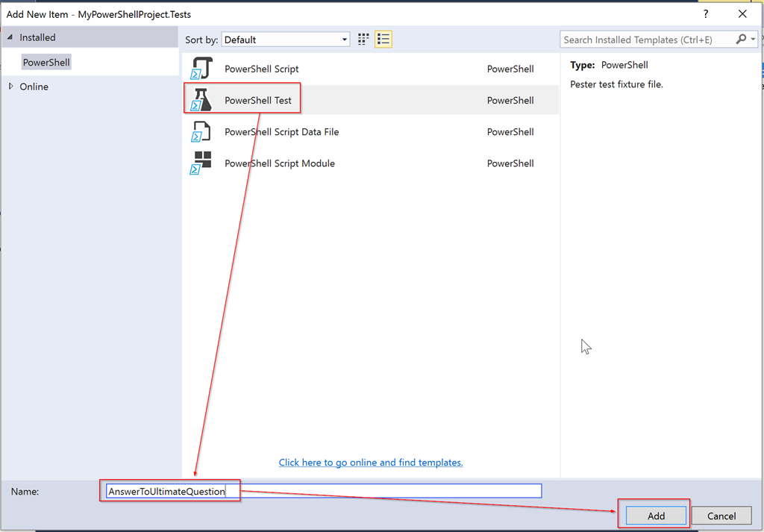This screenshot has width=764, height=532.
Task: Select the PowerShell Script Module label
Action: point(279,163)
